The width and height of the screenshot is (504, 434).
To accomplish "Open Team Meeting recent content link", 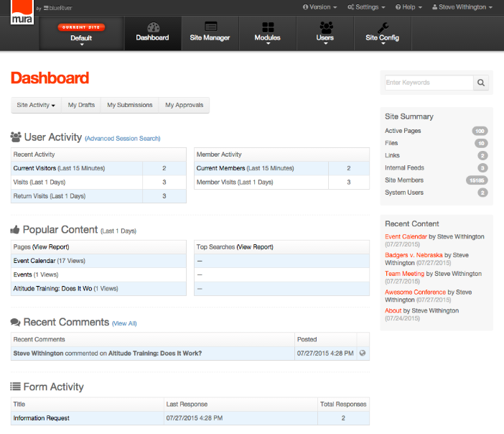I will point(405,274).
